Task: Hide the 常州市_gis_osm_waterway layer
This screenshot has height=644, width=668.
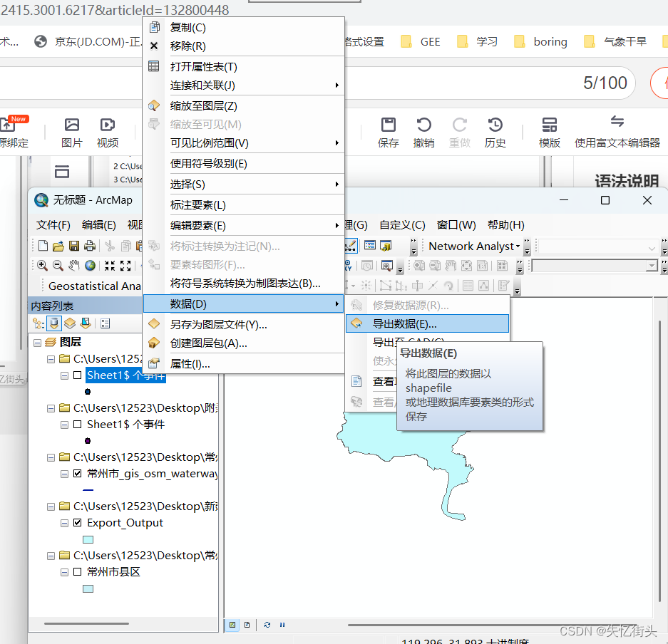Action: click(77, 474)
